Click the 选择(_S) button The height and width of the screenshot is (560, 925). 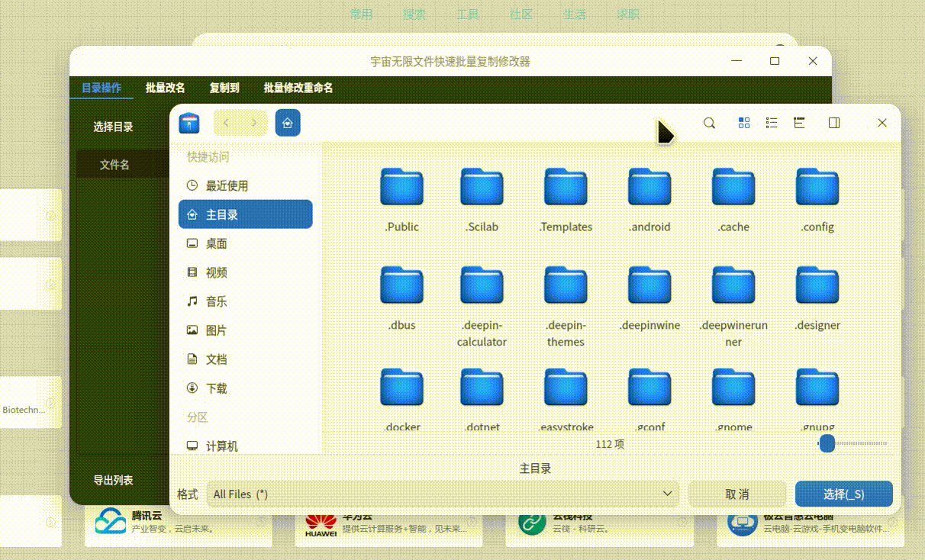coord(844,494)
